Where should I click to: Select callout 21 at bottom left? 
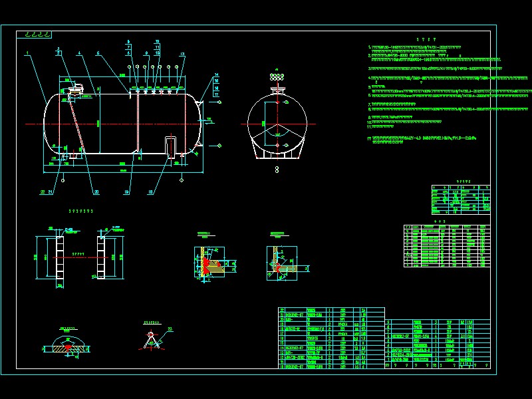pyautogui.click(x=51, y=192)
